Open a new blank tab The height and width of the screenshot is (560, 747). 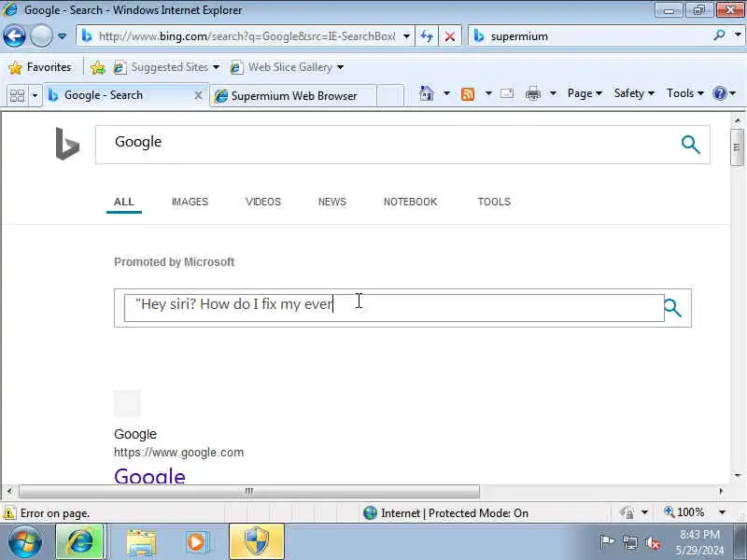tap(390, 96)
